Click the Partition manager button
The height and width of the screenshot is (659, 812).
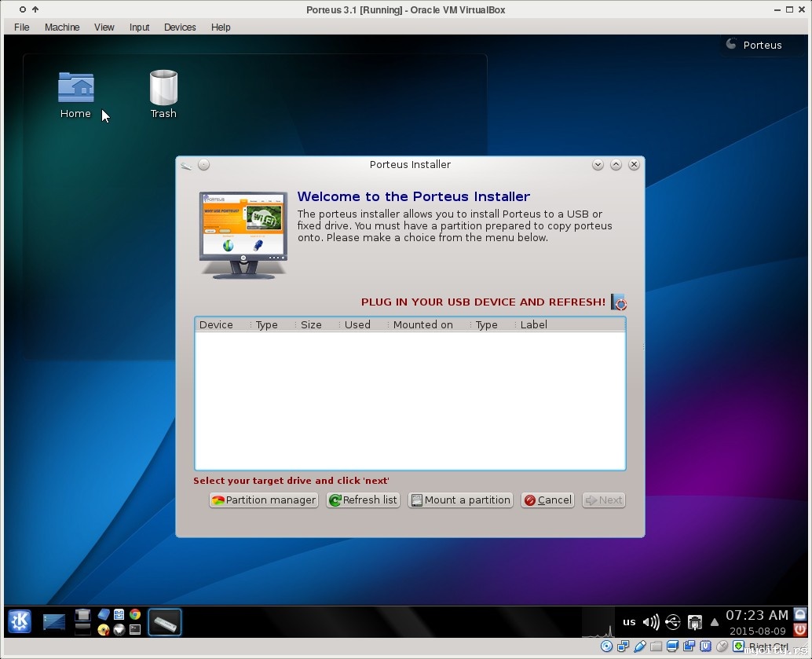click(264, 500)
